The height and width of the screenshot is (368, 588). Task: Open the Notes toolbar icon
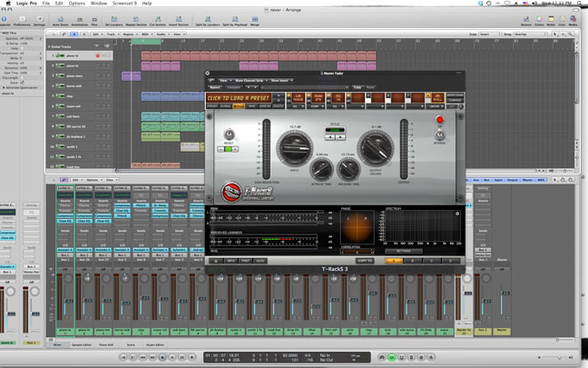pyautogui.click(x=551, y=19)
